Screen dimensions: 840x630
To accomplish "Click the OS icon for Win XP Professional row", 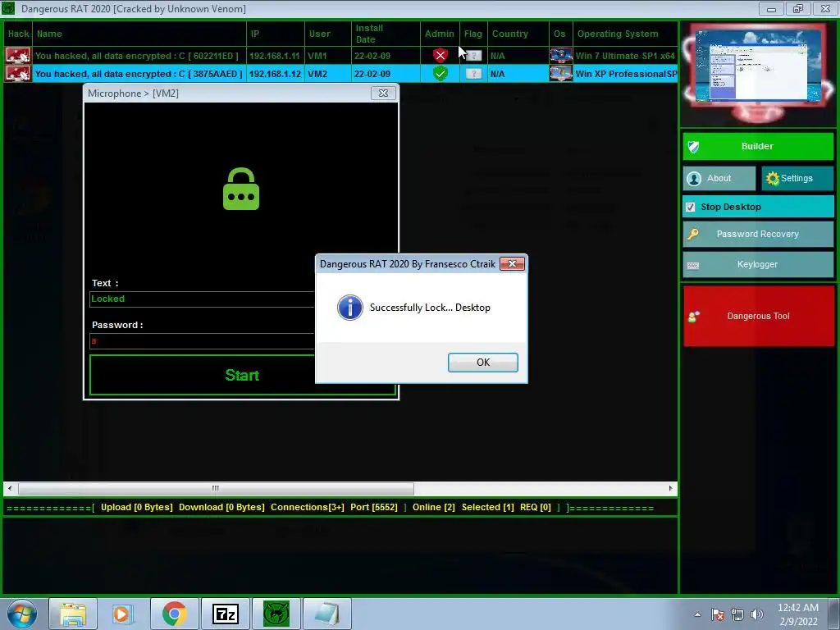I will coord(561,74).
